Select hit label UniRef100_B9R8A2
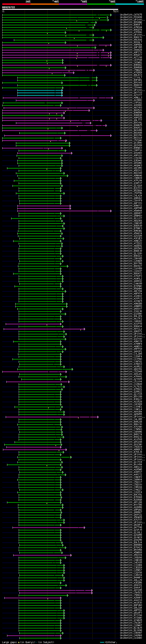Screen dimensions: 146x644 [131, 65]
